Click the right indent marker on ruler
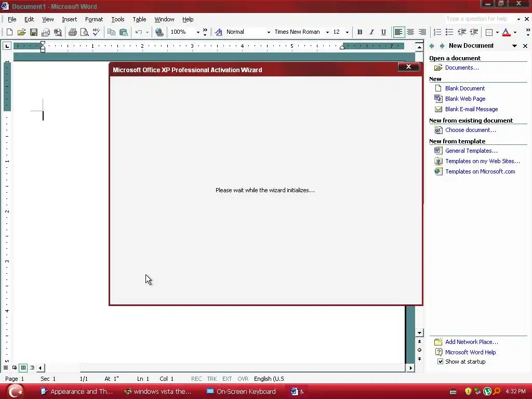 tap(342, 47)
